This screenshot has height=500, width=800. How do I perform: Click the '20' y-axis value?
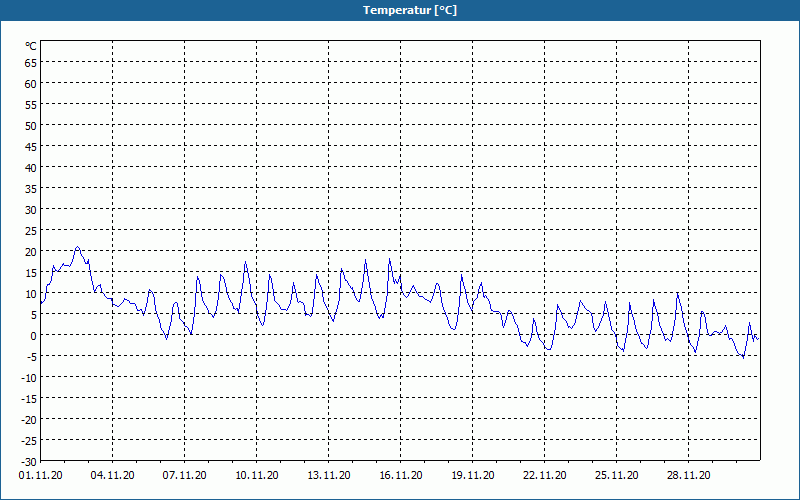[x=31, y=252]
